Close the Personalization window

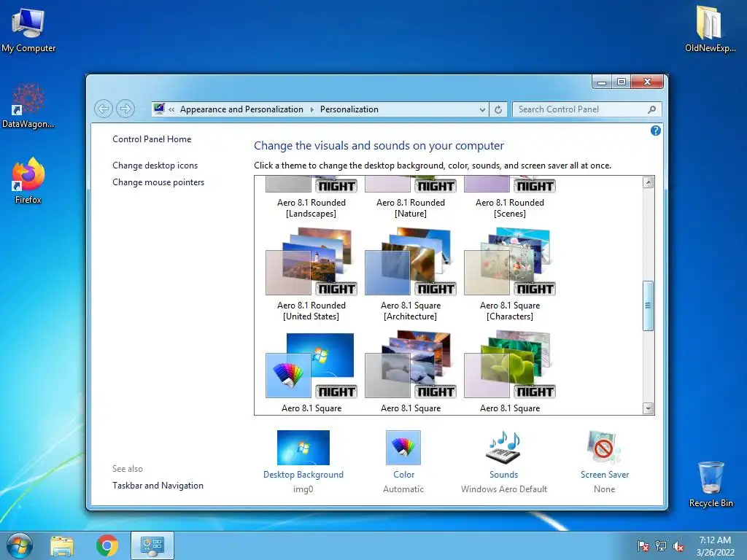[x=647, y=82]
